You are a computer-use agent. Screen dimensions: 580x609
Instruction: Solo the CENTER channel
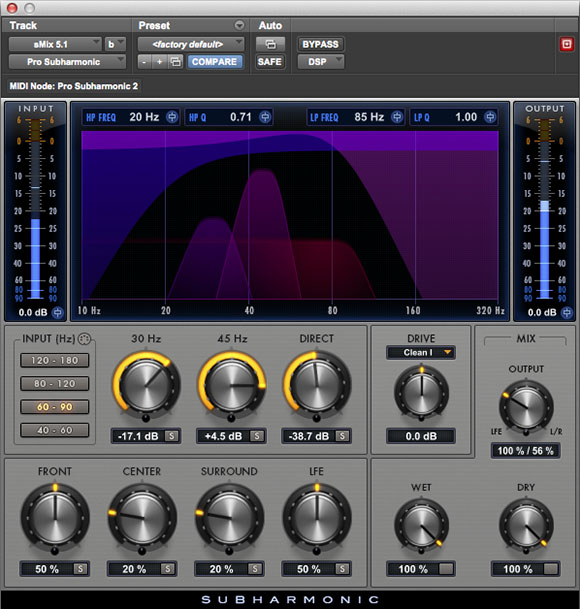[167, 569]
